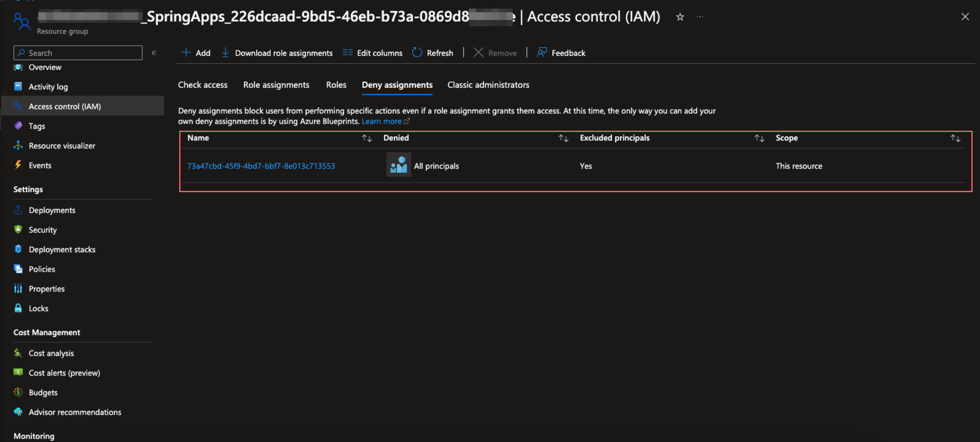Screen dimensions: 980x442
Task: Sort by the Name column arrows
Action: pos(367,138)
